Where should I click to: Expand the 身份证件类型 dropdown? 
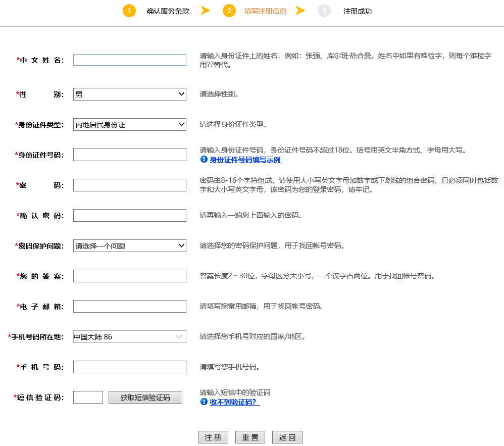pyautogui.click(x=130, y=124)
